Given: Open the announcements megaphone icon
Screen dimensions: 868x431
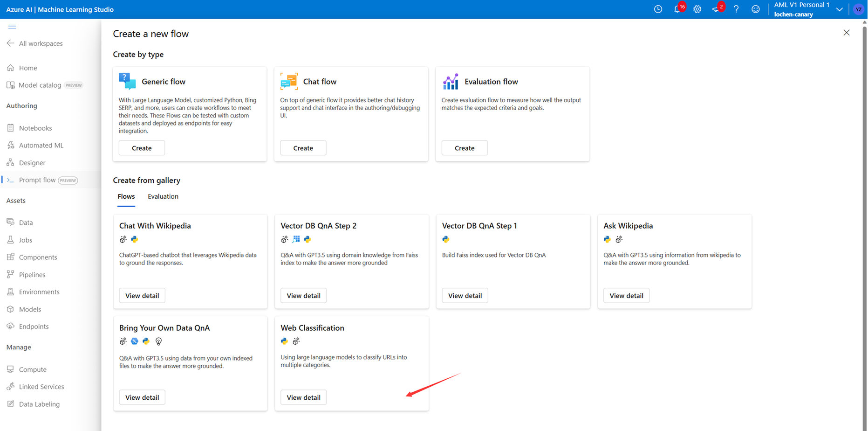Looking at the screenshot, I should coord(717,9).
